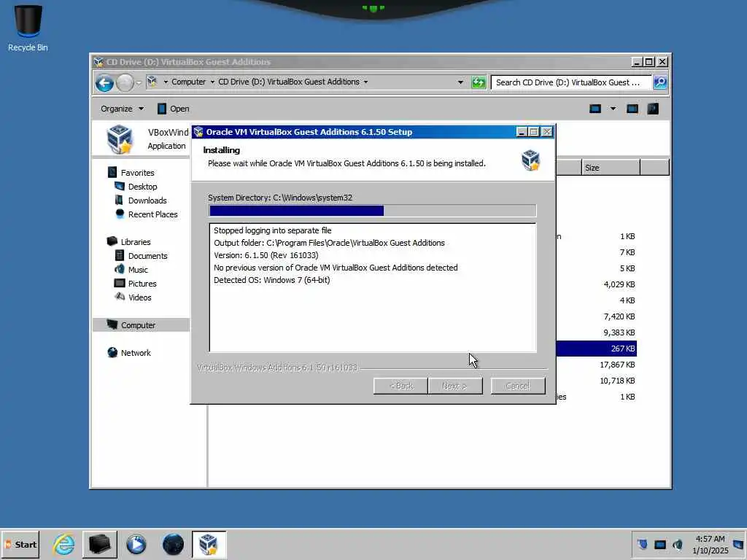
Task: Click the search magnifier icon in Explorer
Action: coord(659,82)
